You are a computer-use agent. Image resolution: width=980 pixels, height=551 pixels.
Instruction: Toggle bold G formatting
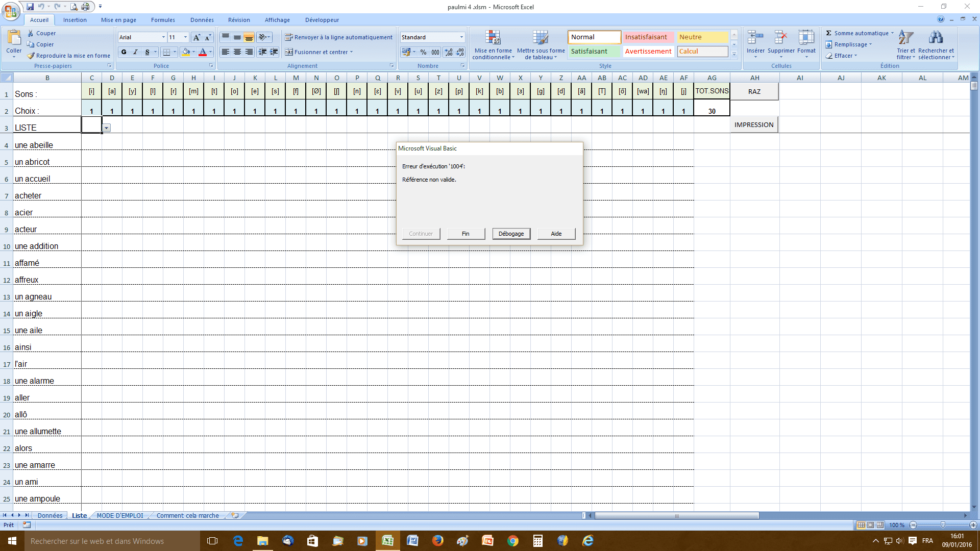click(124, 52)
